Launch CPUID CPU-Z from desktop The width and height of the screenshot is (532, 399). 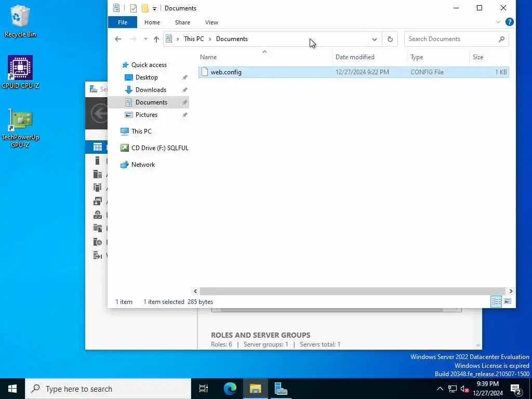(20, 72)
